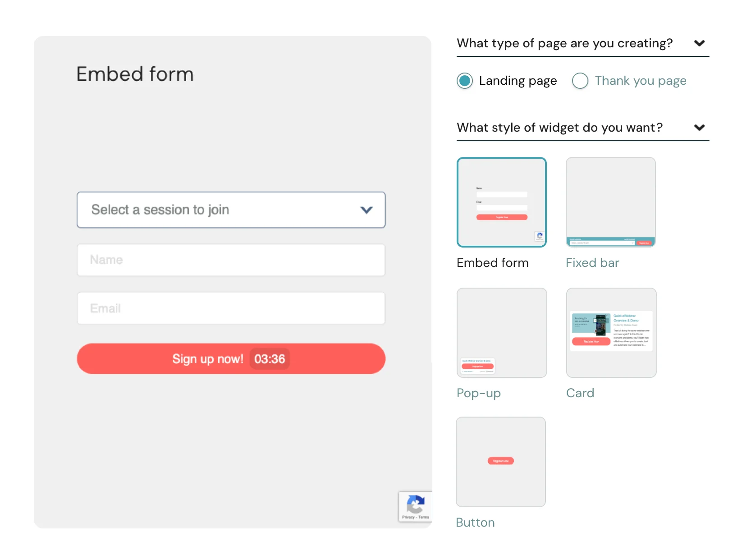742x560 pixels.
Task: Open the Privacy link on the reCAPTCHA badge
Action: tap(409, 518)
